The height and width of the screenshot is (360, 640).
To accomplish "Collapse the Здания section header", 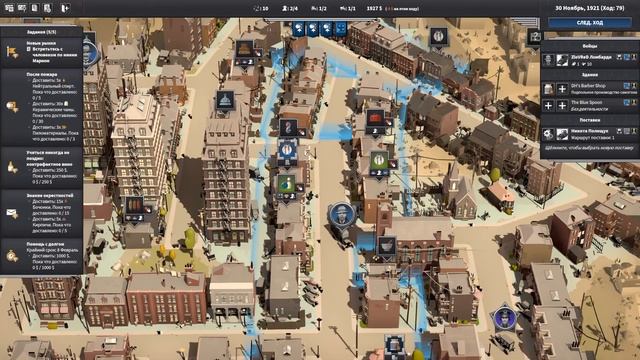I will point(590,75).
